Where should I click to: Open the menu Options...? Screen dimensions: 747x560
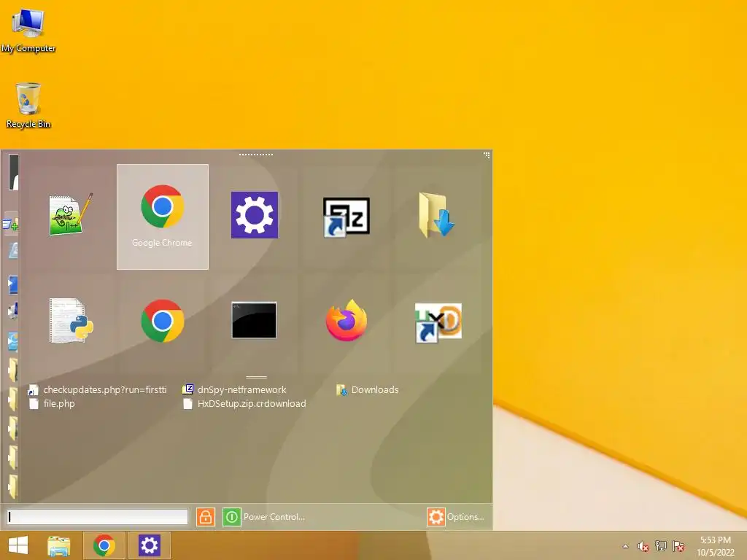click(465, 517)
